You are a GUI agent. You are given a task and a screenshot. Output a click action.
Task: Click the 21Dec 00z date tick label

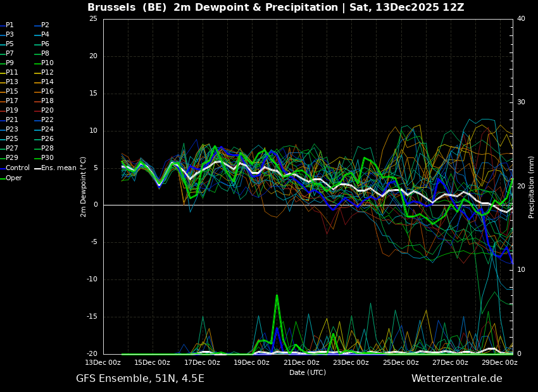point(301,362)
